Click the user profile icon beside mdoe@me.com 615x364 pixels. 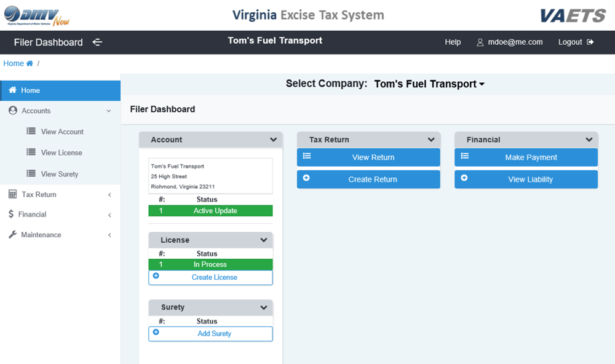[x=480, y=42]
